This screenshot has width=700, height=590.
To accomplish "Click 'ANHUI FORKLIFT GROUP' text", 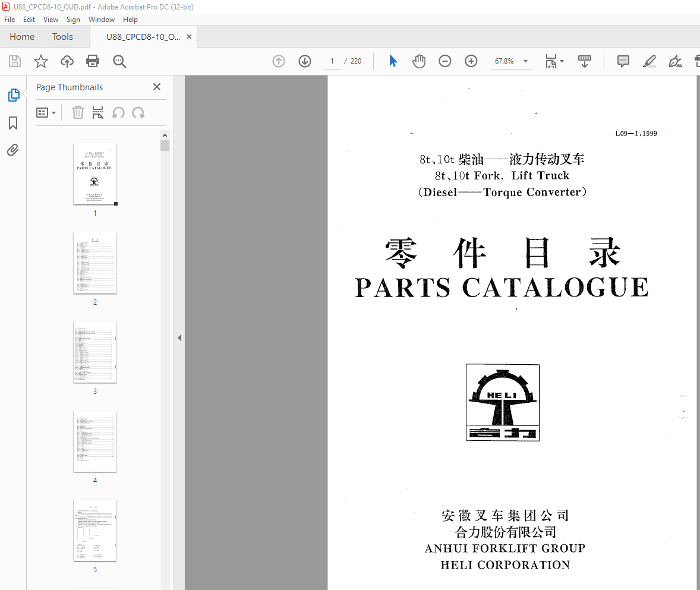I will [x=505, y=548].
